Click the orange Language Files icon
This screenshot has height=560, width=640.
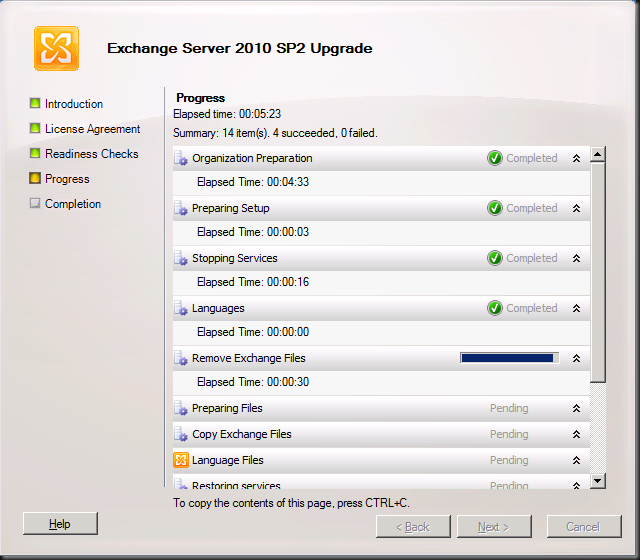181,460
